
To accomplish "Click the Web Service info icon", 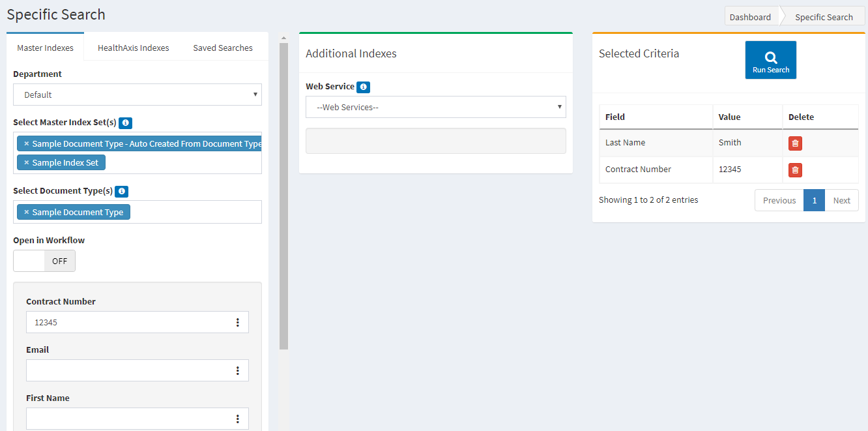I will 364,87.
